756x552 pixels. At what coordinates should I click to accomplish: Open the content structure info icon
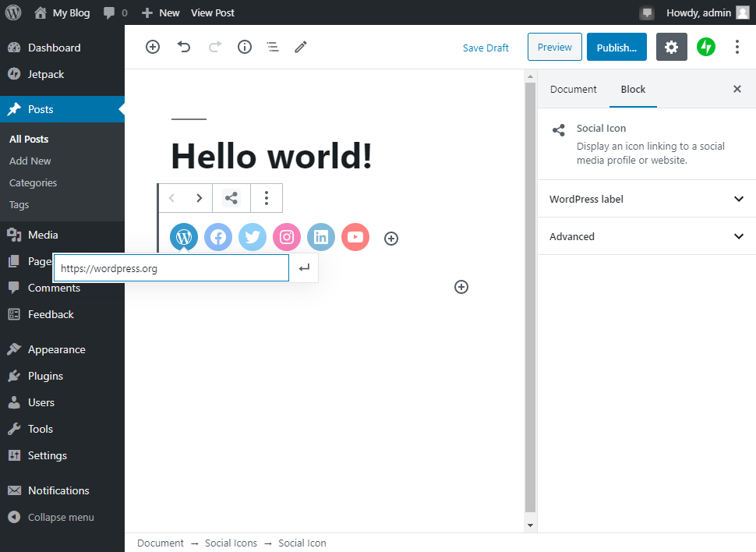(245, 47)
